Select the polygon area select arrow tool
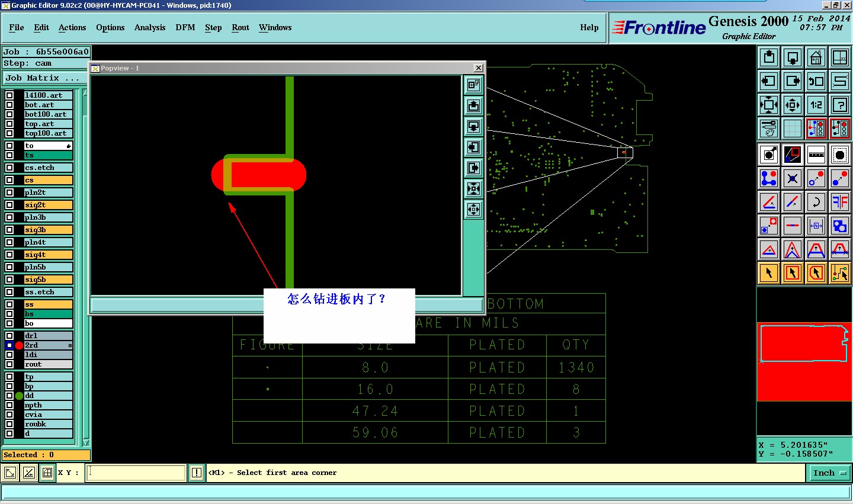 coord(816,273)
